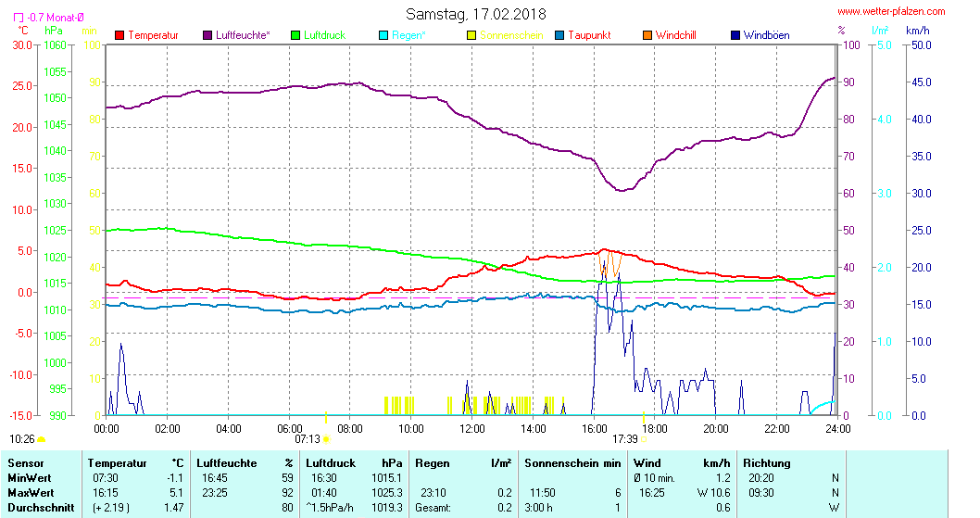980x518 pixels.
Task: Click the 00:00 time axis label
Action: [x=107, y=428]
